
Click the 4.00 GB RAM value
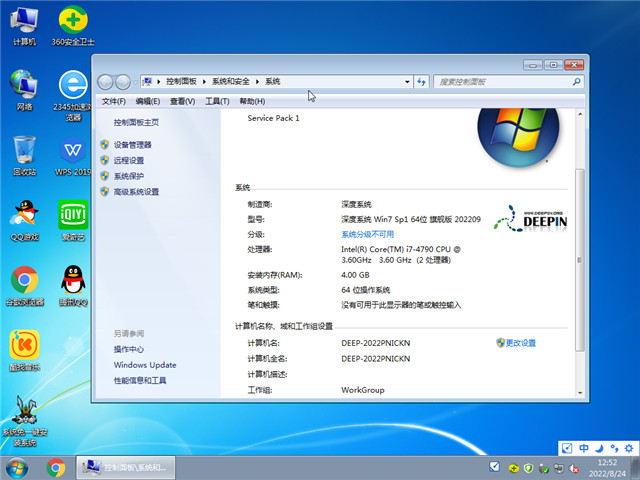click(355, 275)
